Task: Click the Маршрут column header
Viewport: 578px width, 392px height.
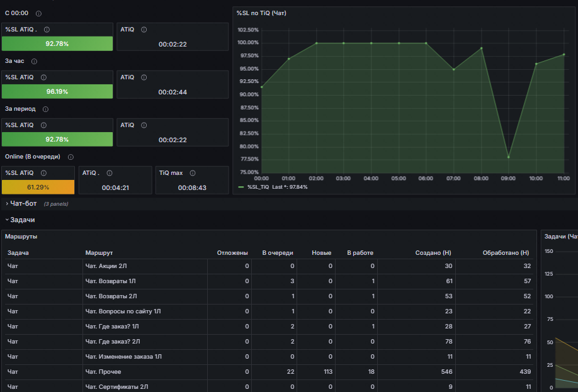Action: click(99, 253)
